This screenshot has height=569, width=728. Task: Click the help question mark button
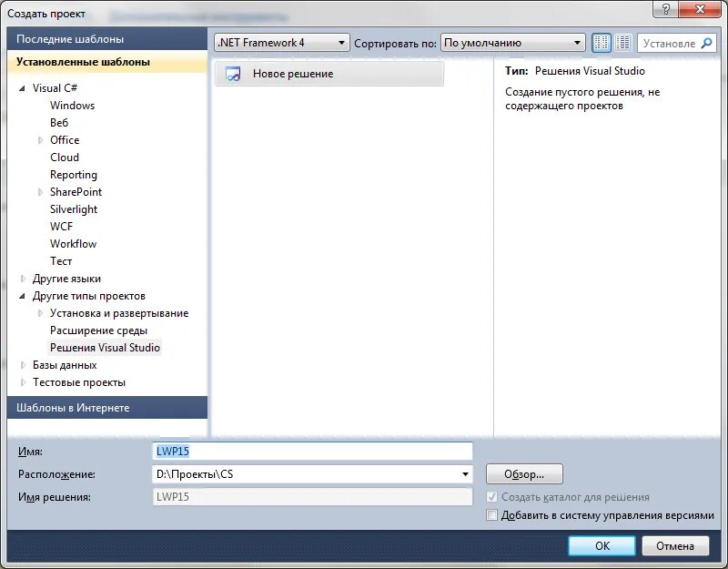tap(666, 9)
